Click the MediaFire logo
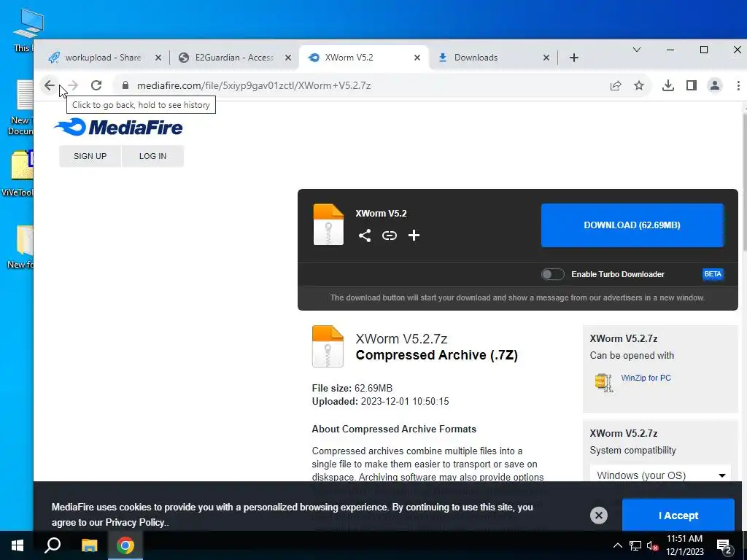 point(118,127)
